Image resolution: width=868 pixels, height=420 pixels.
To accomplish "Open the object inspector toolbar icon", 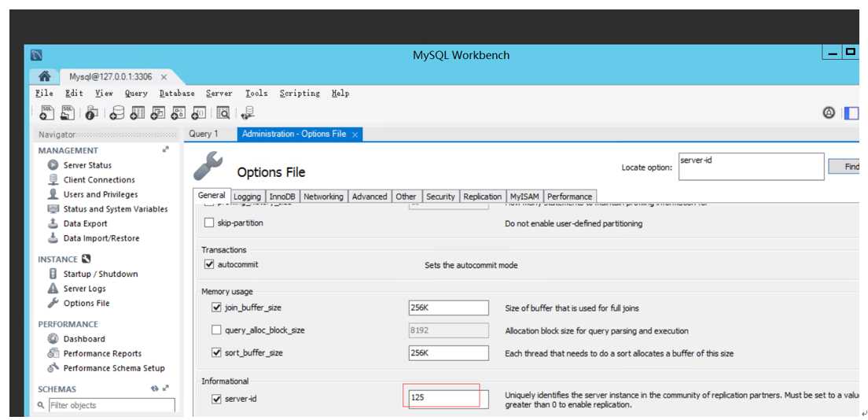I will [x=92, y=113].
